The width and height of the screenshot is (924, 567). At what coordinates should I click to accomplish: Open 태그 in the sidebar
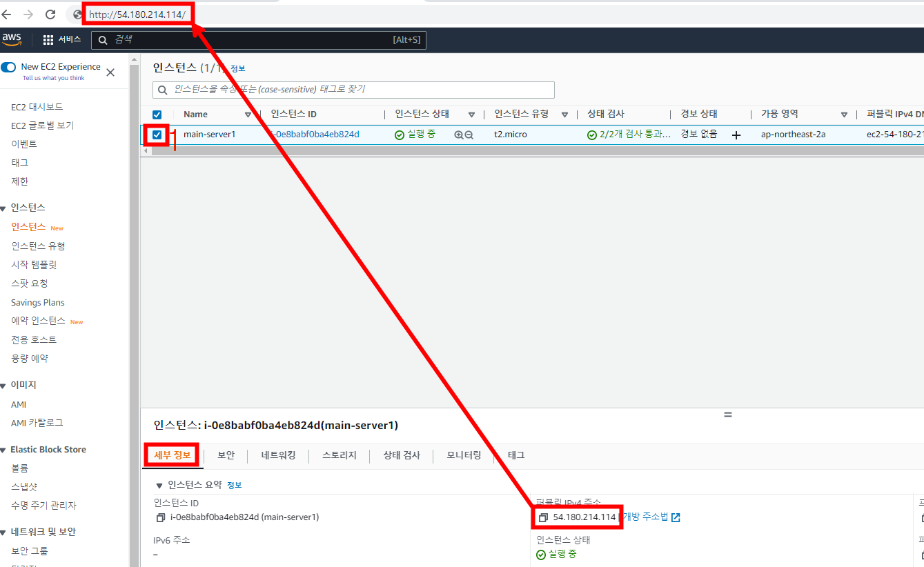click(x=20, y=163)
